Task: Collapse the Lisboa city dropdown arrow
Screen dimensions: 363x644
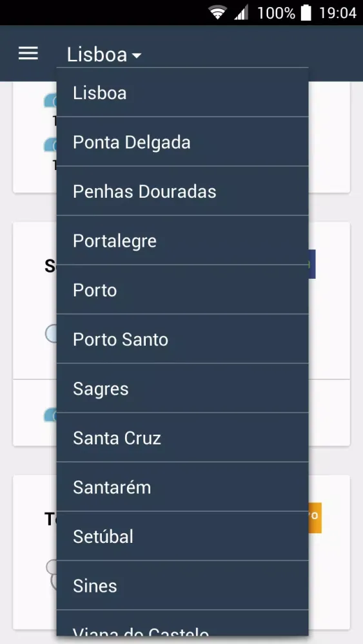Action: (x=137, y=55)
